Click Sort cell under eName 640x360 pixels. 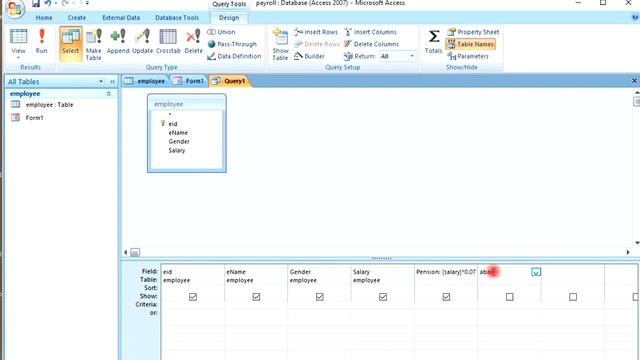click(x=256, y=288)
